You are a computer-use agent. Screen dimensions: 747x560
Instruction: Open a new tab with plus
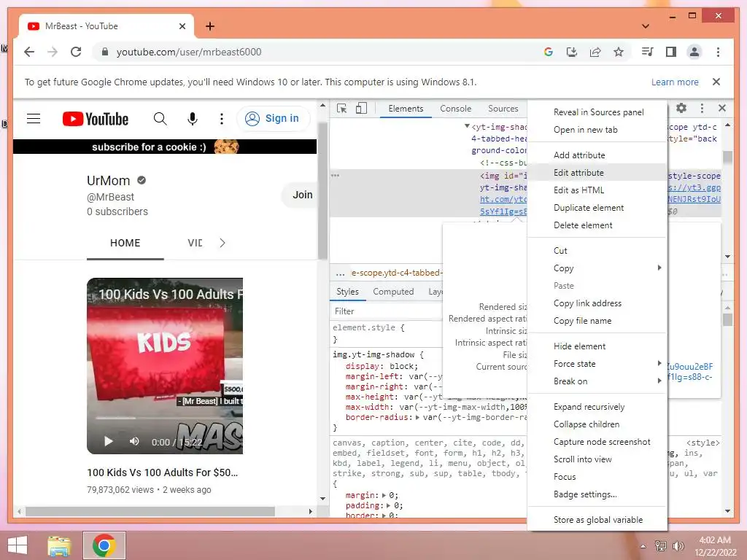[x=209, y=26]
